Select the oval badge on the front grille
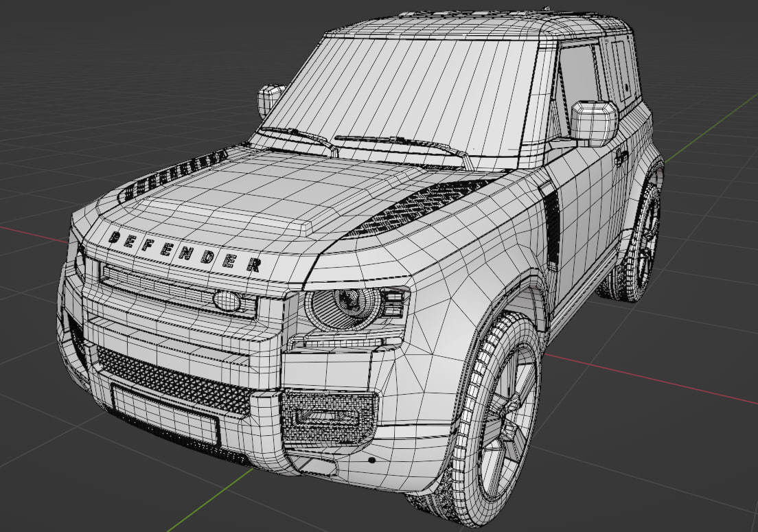The image size is (758, 532). [227, 301]
